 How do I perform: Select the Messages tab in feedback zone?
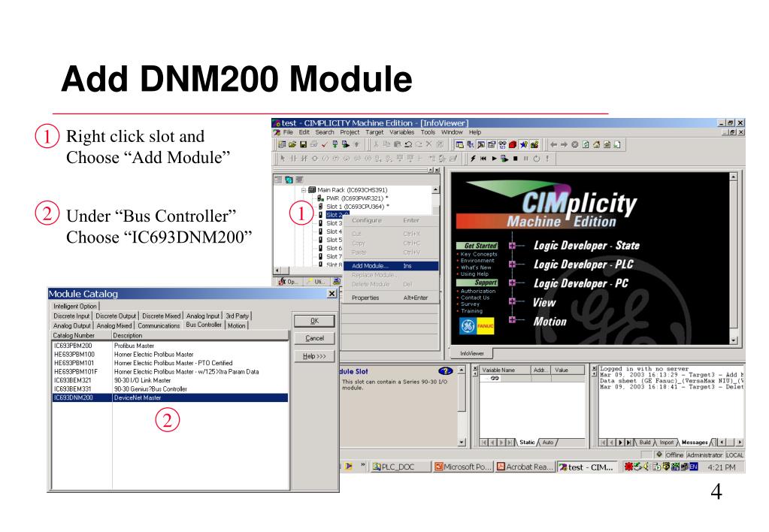tap(695, 443)
